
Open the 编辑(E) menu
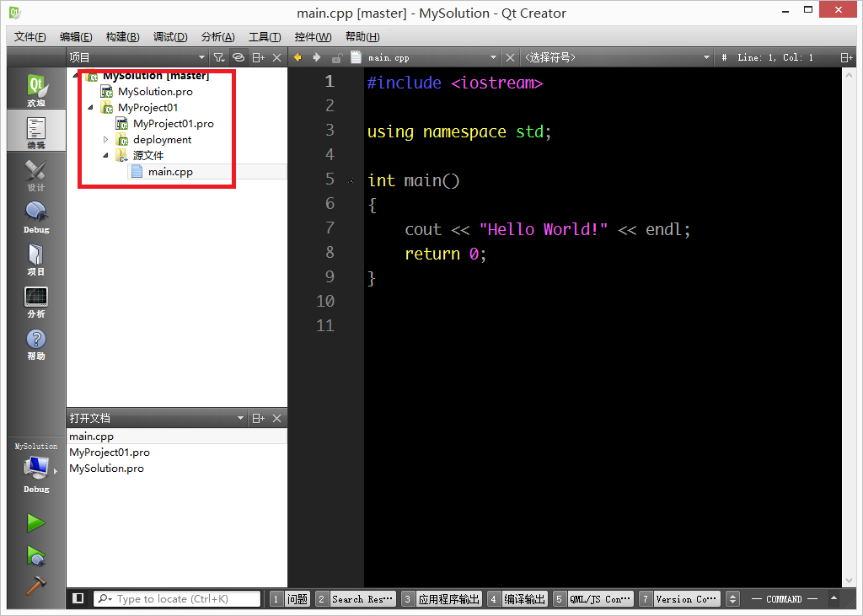pyautogui.click(x=76, y=37)
